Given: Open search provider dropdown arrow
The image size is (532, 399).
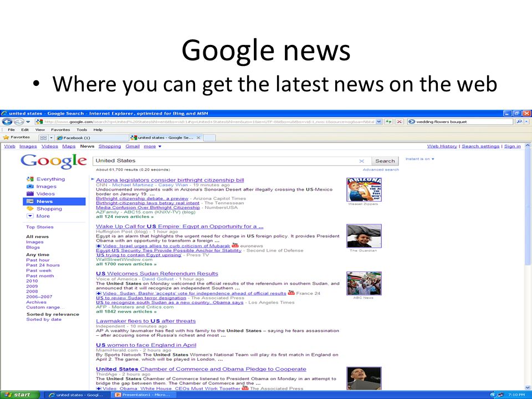Looking at the screenshot, I should (x=526, y=121).
